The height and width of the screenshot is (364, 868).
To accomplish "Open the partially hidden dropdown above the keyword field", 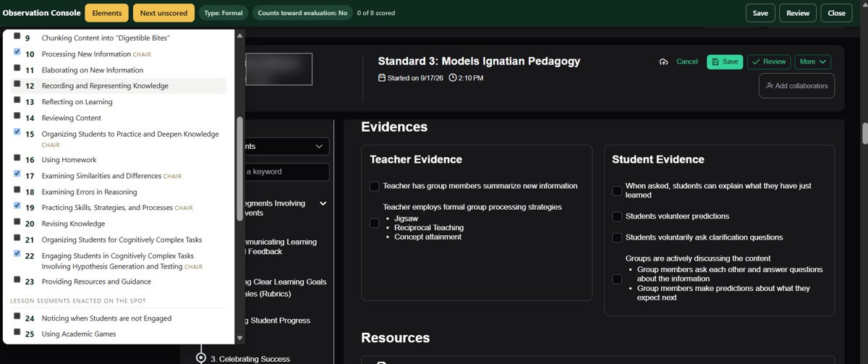I will [x=286, y=146].
